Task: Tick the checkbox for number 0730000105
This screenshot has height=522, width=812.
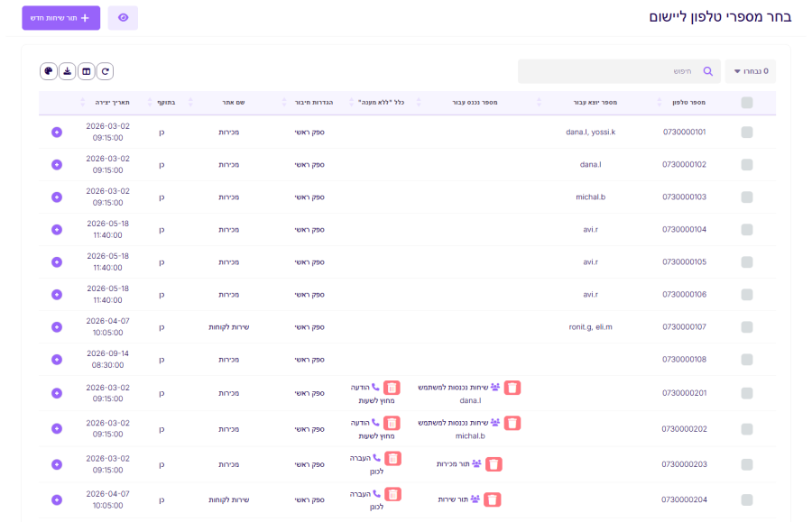Action: click(747, 262)
